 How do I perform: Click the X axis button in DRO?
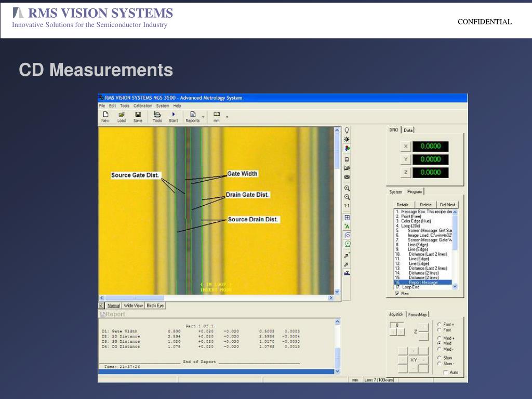click(x=405, y=146)
